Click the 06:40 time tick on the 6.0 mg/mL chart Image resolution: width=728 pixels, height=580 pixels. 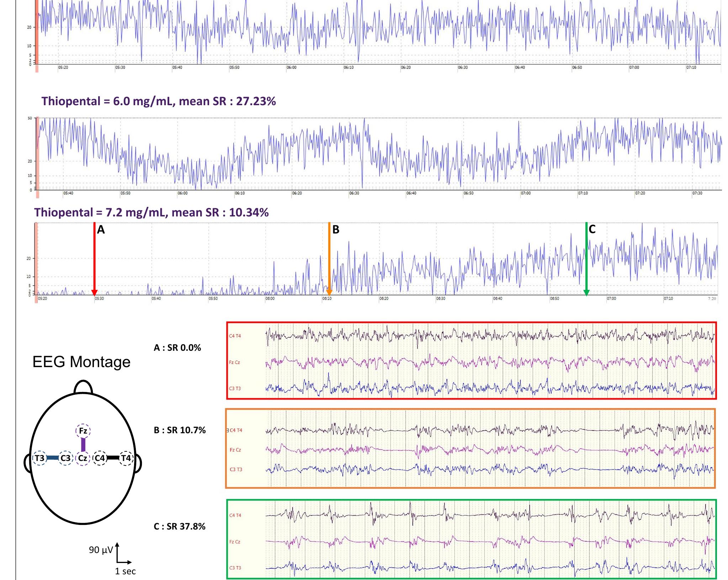point(411,193)
